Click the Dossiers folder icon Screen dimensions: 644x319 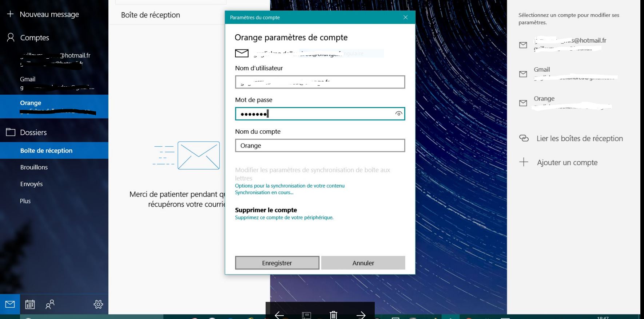pyautogui.click(x=11, y=132)
